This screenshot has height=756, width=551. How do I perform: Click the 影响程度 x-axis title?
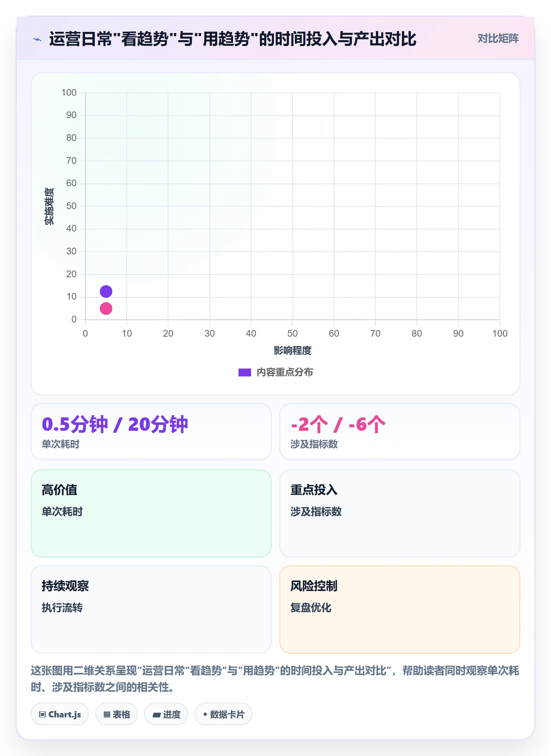(292, 350)
